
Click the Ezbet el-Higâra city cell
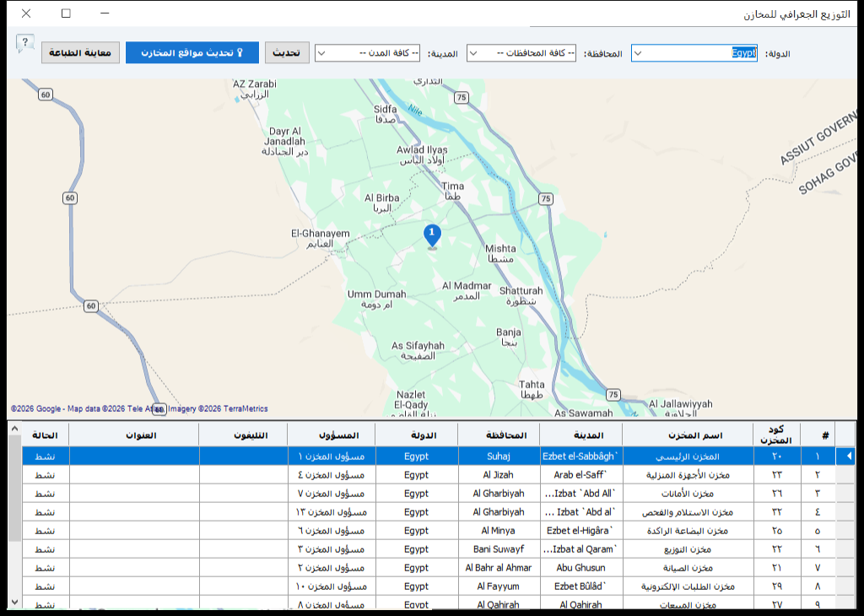(x=581, y=531)
